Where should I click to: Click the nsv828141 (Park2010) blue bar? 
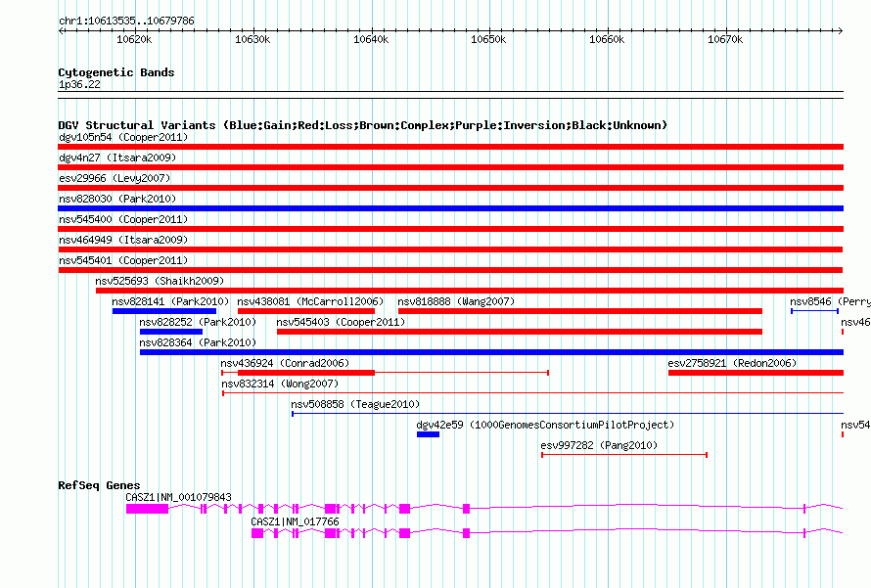[163, 311]
